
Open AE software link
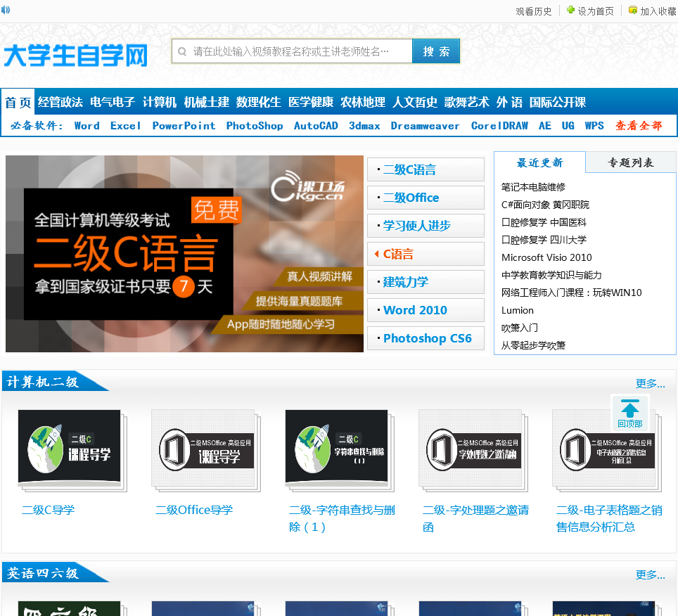[545, 126]
